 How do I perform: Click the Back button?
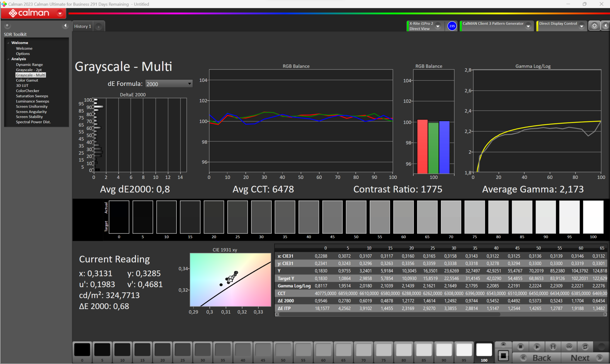click(x=541, y=358)
